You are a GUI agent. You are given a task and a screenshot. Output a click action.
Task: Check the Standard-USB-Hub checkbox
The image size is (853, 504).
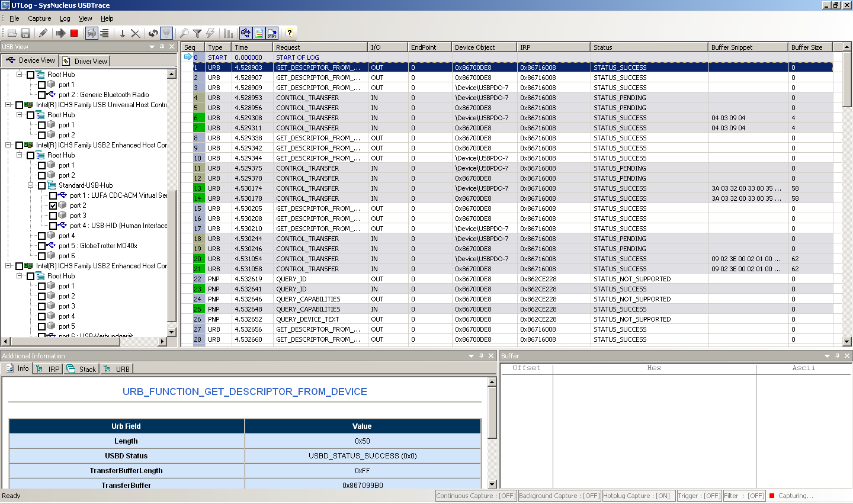pyautogui.click(x=42, y=185)
